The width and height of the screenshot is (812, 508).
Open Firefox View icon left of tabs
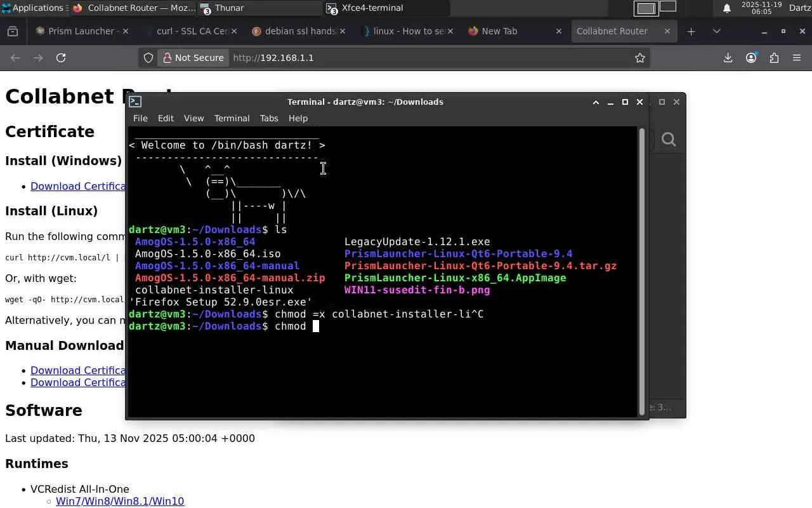[x=13, y=31]
